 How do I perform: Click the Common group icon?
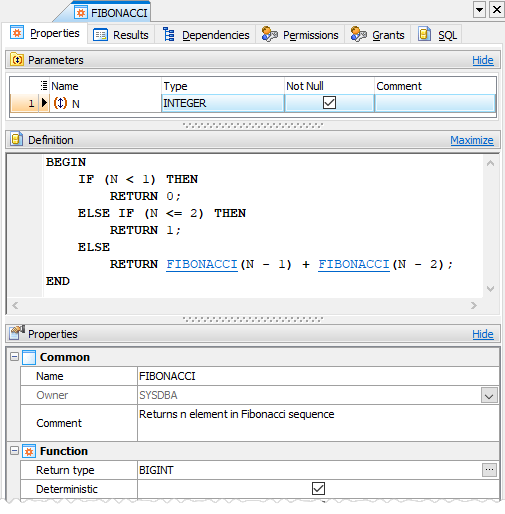[29, 357]
